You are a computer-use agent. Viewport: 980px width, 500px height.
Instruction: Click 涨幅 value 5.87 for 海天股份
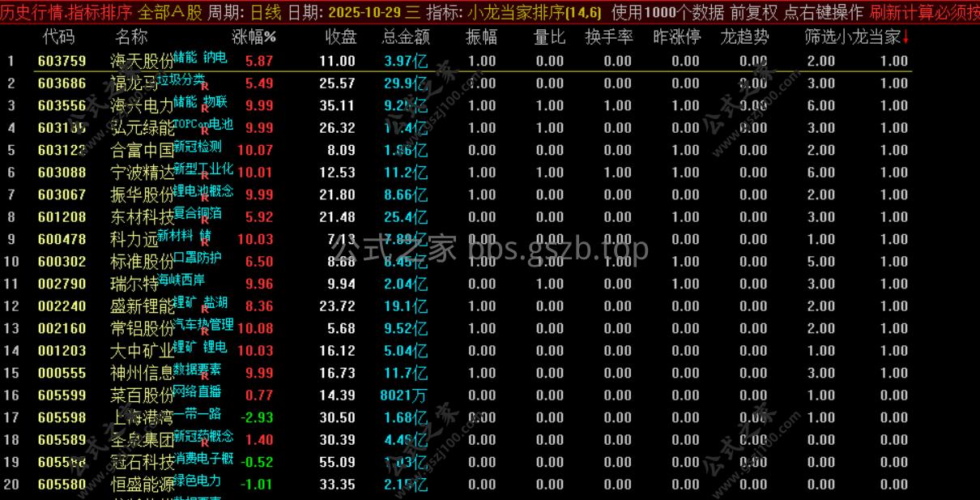pyautogui.click(x=259, y=61)
